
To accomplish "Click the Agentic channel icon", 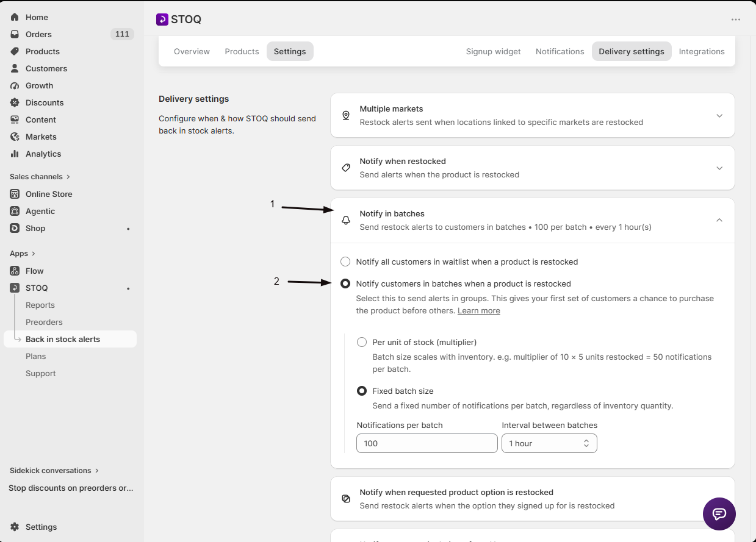I will [15, 211].
